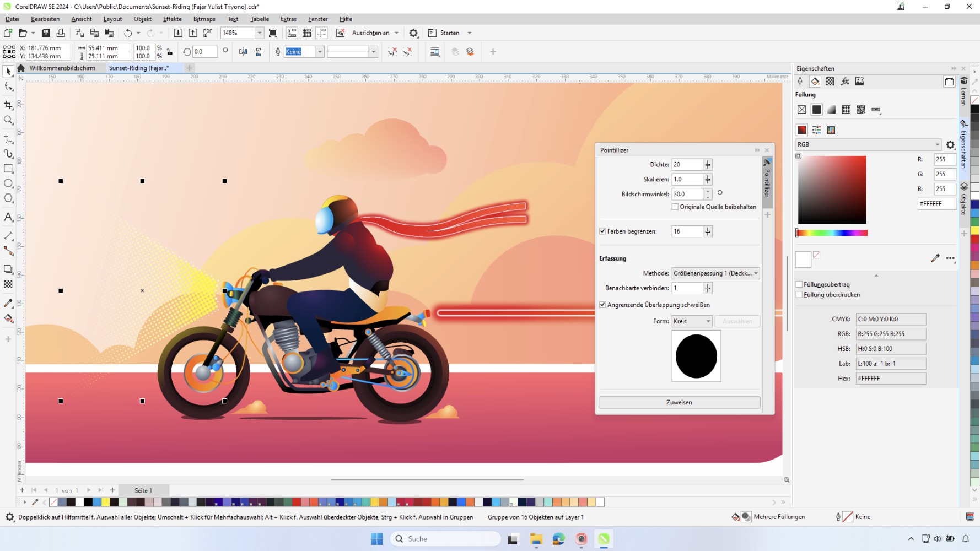Open the Bitmaps menu
The width and height of the screenshot is (980, 551).
(x=204, y=19)
